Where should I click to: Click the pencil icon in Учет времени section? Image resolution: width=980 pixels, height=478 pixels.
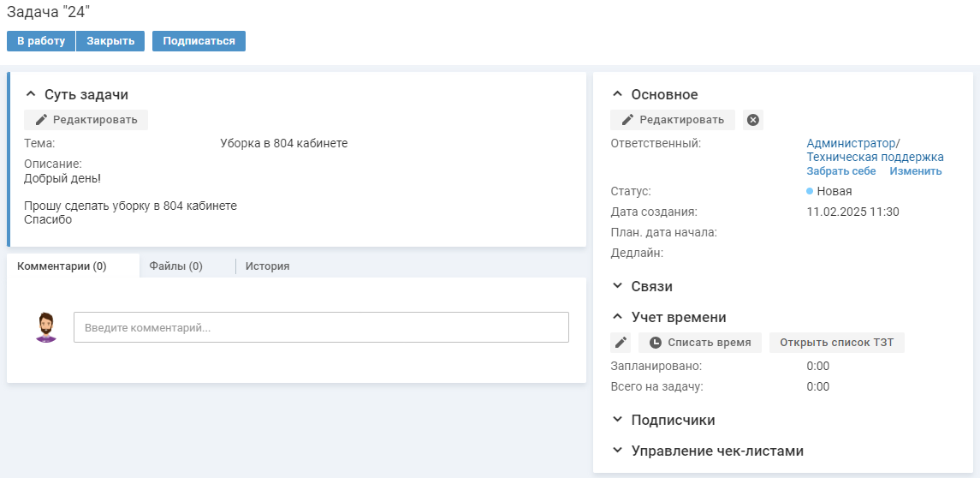621,343
